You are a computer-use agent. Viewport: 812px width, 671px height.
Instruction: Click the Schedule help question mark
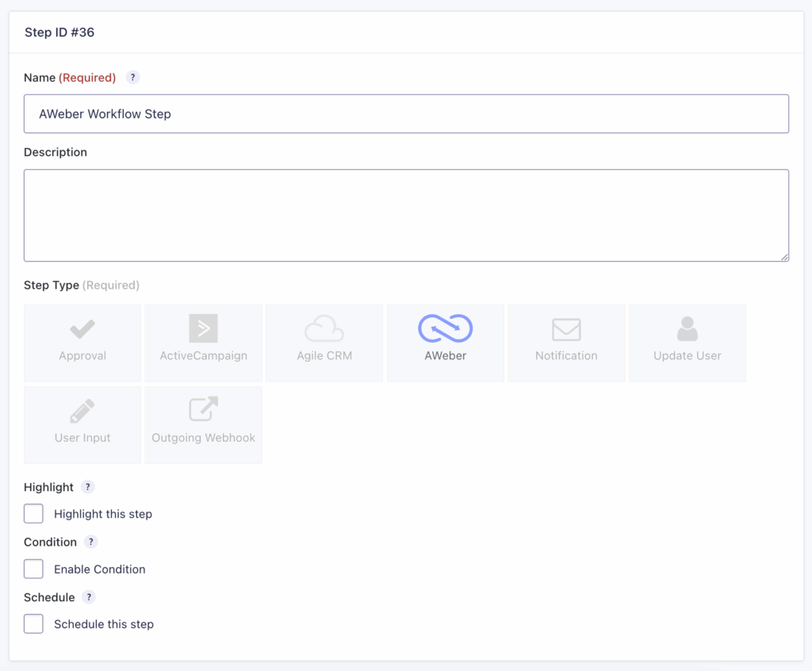[x=88, y=597]
